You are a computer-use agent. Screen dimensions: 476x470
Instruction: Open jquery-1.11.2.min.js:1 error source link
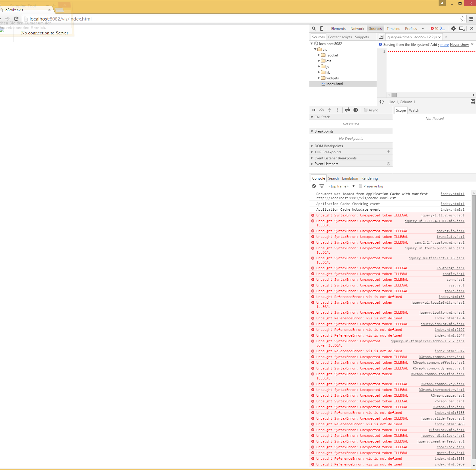pyautogui.click(x=443, y=215)
